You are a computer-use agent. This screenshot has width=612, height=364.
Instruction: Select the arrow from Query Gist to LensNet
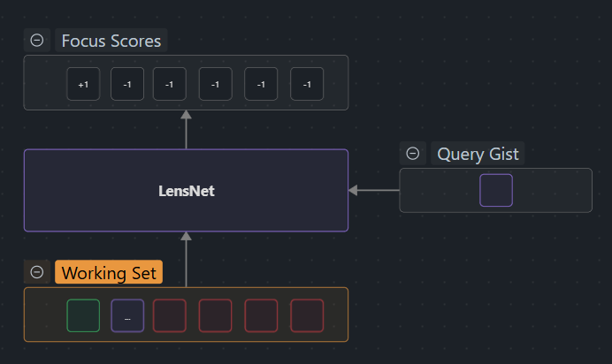click(373, 190)
